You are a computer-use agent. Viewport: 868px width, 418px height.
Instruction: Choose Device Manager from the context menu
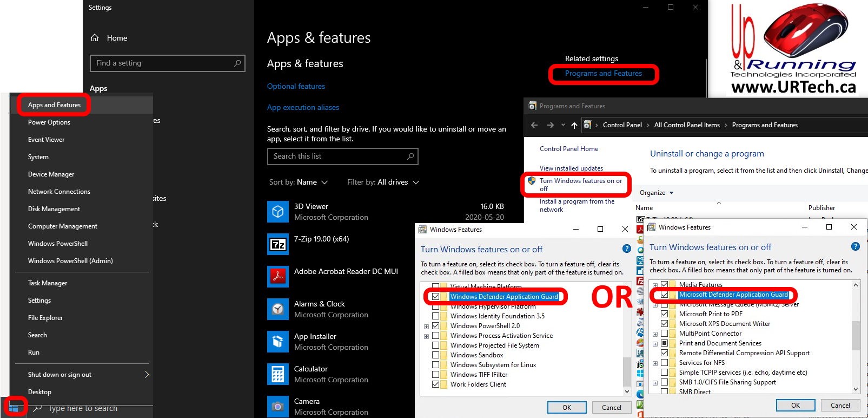pos(51,174)
